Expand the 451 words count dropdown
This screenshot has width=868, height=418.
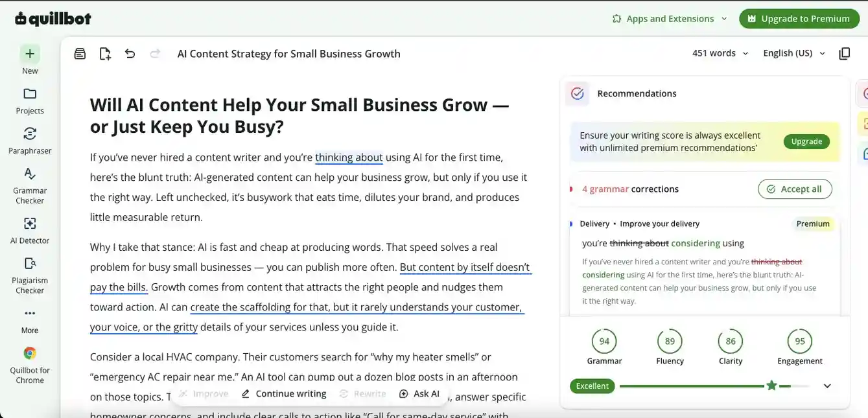(x=720, y=53)
